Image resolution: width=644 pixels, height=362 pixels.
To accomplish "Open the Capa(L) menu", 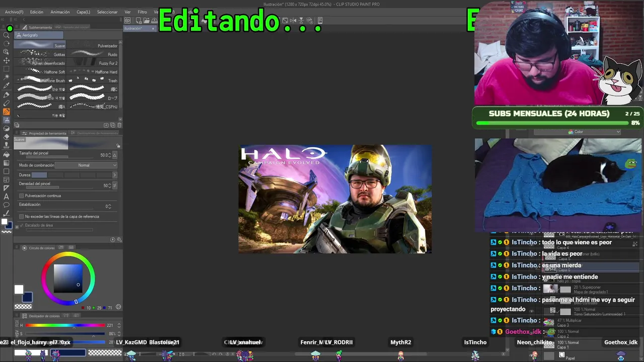I will (84, 12).
